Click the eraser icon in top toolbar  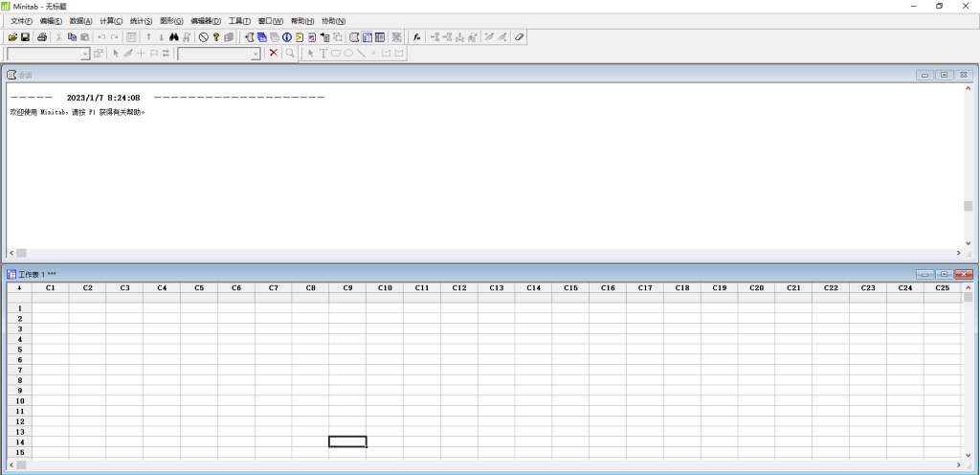click(x=519, y=37)
